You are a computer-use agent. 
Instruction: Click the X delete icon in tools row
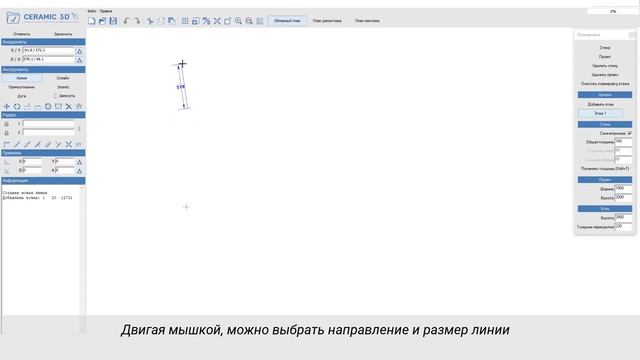click(x=69, y=107)
